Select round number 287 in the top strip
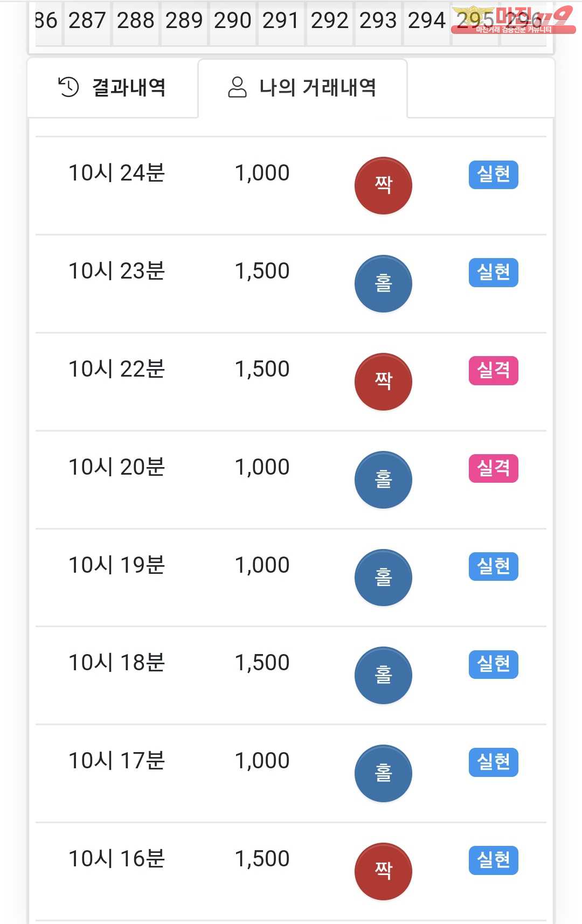The image size is (582, 924). click(87, 21)
